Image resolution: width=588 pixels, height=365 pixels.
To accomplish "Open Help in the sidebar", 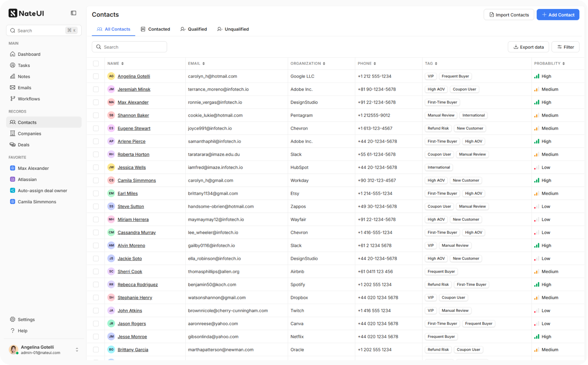I will point(44,331).
